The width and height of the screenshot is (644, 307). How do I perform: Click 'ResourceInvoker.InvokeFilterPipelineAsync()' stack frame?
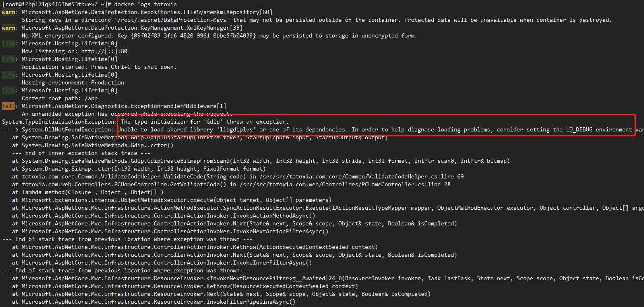(x=153, y=302)
